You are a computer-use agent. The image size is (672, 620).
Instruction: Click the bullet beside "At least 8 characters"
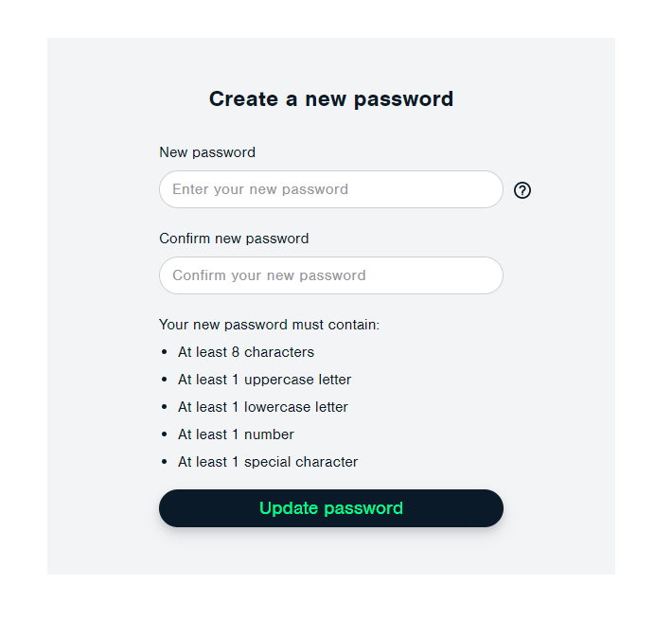[165, 352]
